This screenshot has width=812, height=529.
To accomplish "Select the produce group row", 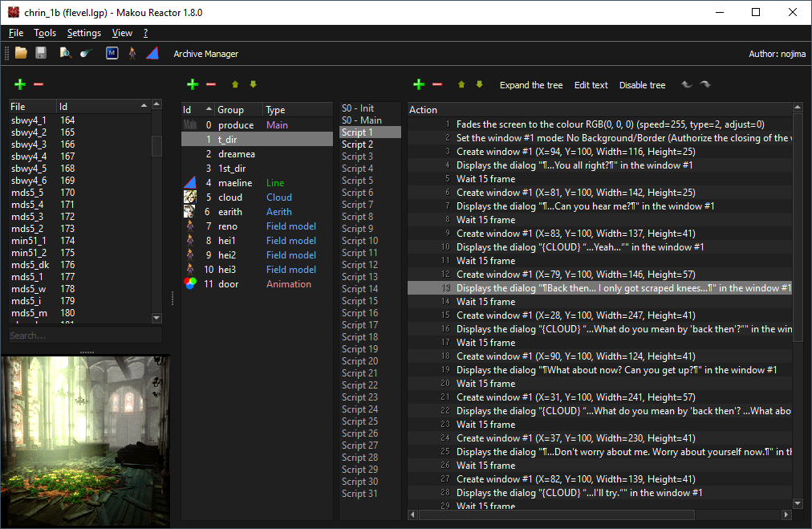I will pyautogui.click(x=257, y=125).
